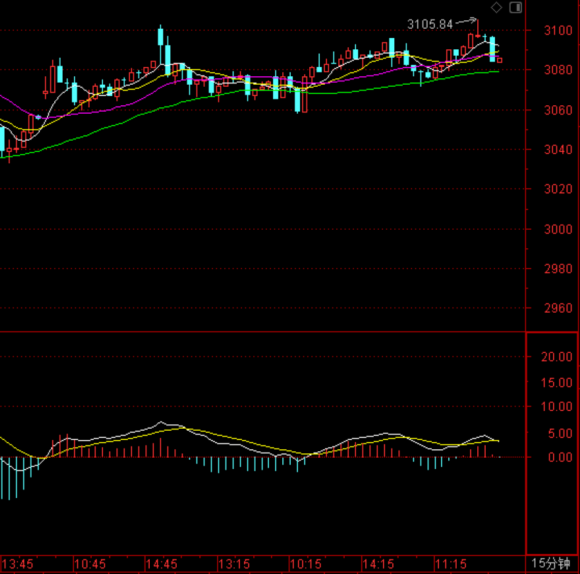This screenshot has height=574, width=580.
Task: Select the 2960 price axis label
Action: point(558,308)
